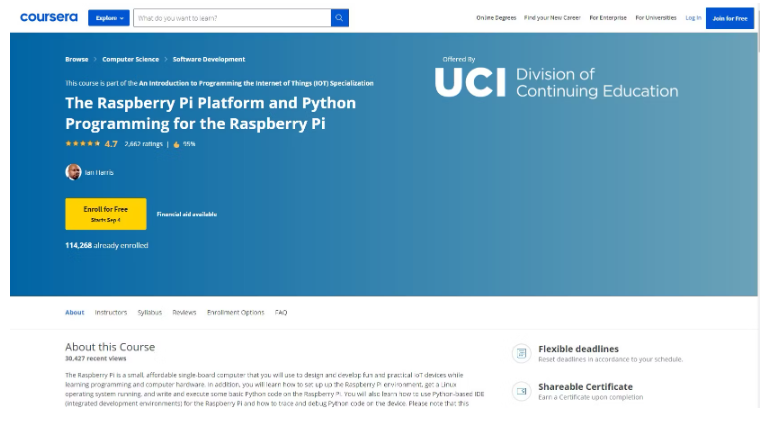Click Financial aid available link
Image resolution: width=761 pixels, height=429 pixels.
point(187,214)
